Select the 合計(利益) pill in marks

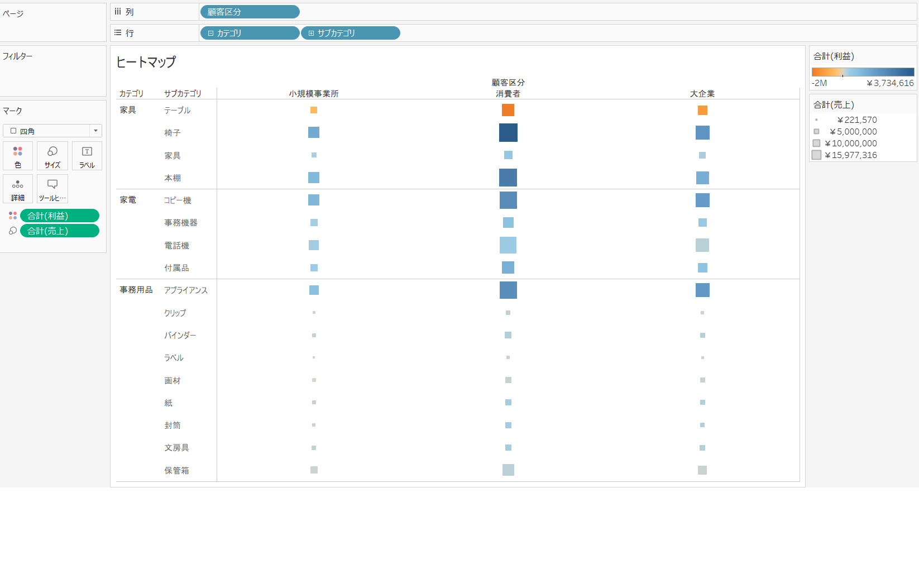[x=60, y=216]
